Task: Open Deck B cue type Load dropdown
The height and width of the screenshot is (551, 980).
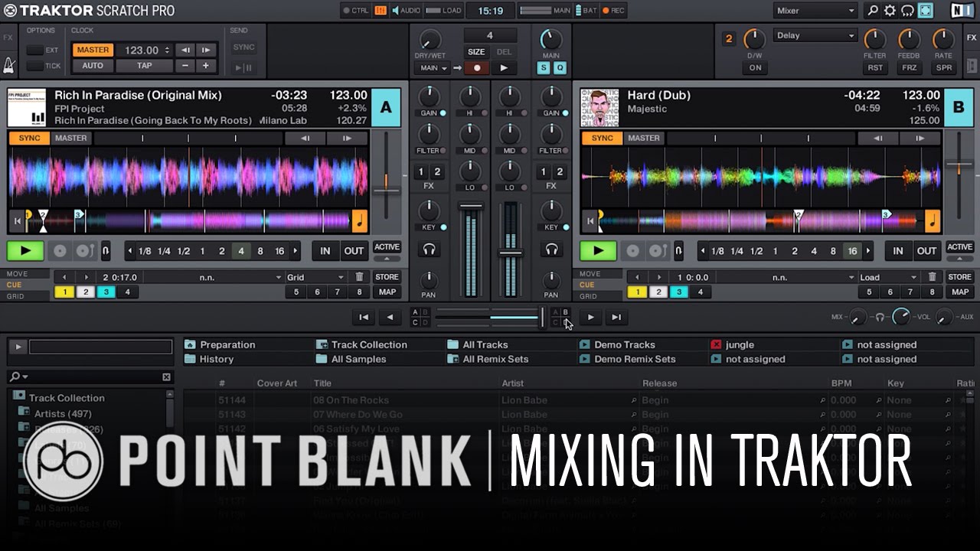Action: [890, 277]
